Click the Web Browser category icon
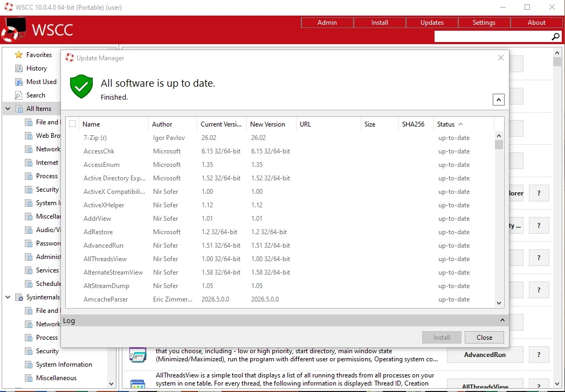The height and width of the screenshot is (392, 565). 29,136
